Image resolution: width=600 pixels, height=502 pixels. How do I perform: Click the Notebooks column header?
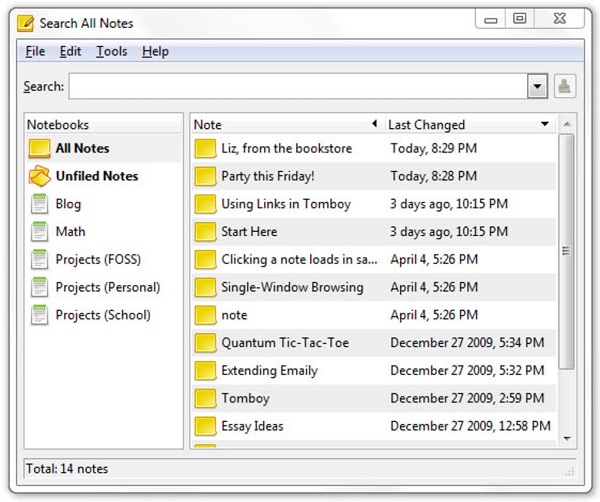tap(103, 124)
